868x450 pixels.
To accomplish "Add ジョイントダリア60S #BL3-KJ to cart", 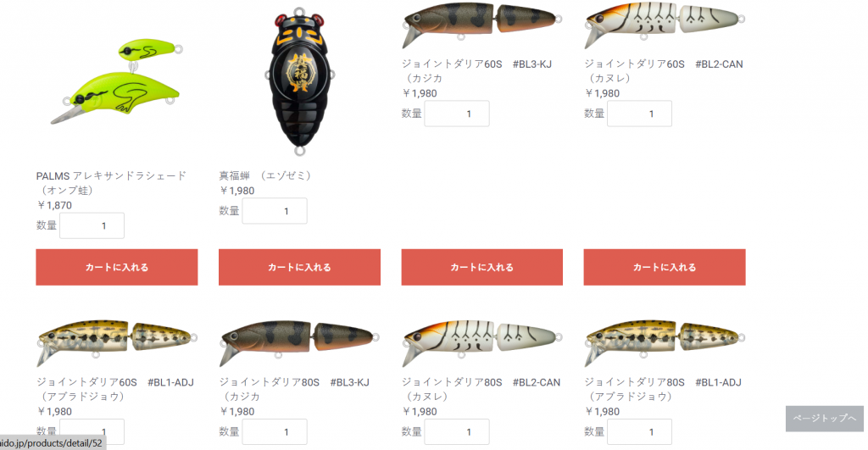I will click(482, 267).
